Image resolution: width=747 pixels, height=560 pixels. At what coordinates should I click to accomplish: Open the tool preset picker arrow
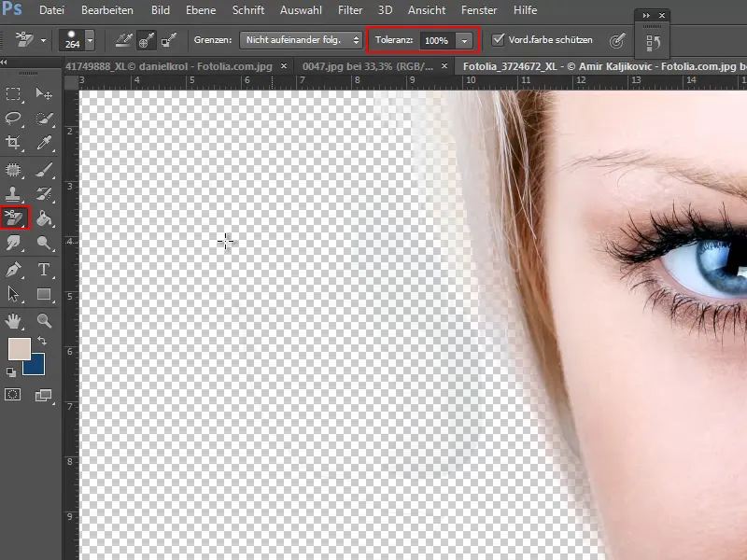point(43,40)
